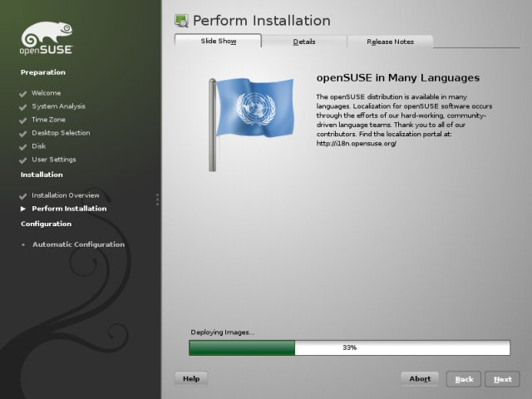Click the Welcome step label

47,93
